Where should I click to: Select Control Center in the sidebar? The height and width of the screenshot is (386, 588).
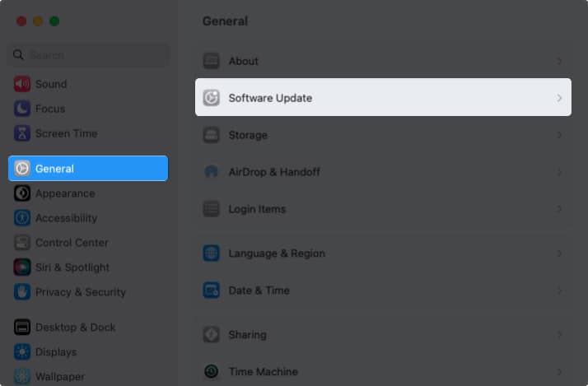tap(88, 243)
